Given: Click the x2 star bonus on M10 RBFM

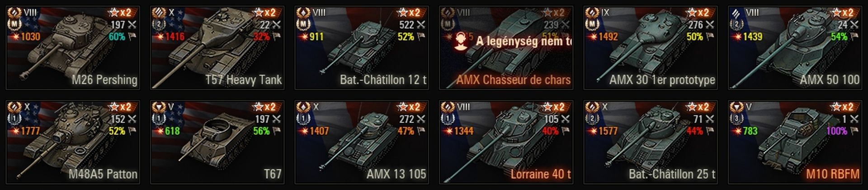Looking at the screenshot, I should coord(843,107).
